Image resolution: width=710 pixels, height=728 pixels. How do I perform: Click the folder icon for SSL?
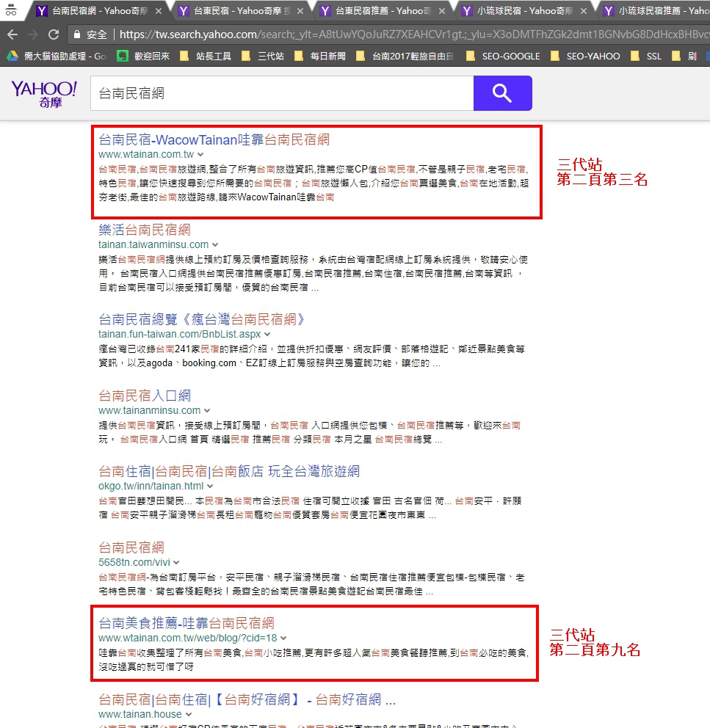(x=634, y=57)
